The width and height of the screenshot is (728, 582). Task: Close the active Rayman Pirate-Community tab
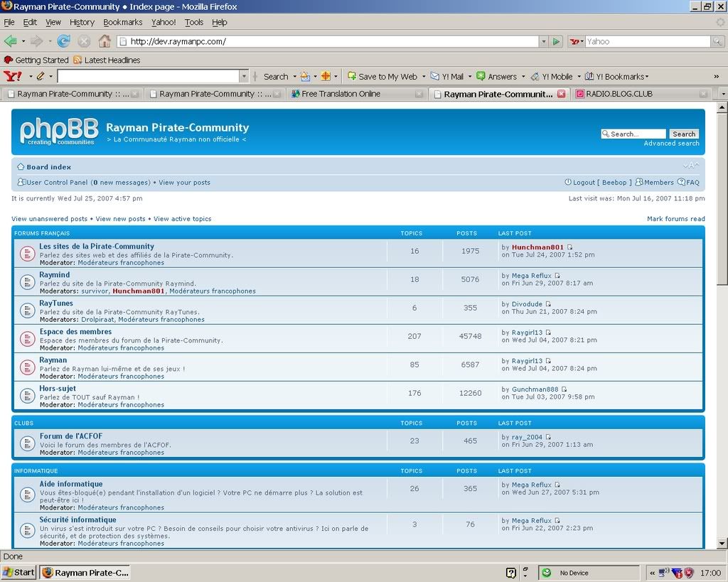(x=562, y=94)
